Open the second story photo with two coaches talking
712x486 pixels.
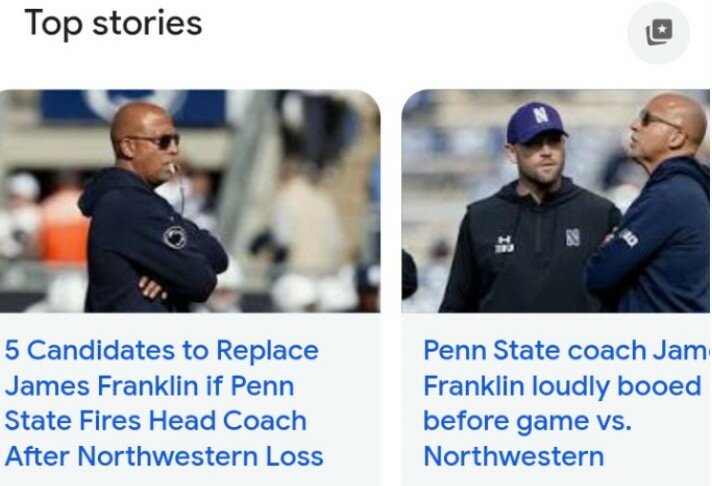point(556,200)
